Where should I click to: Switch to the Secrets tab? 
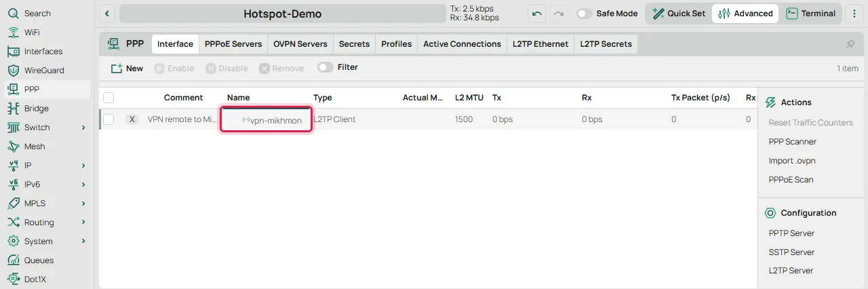[354, 44]
